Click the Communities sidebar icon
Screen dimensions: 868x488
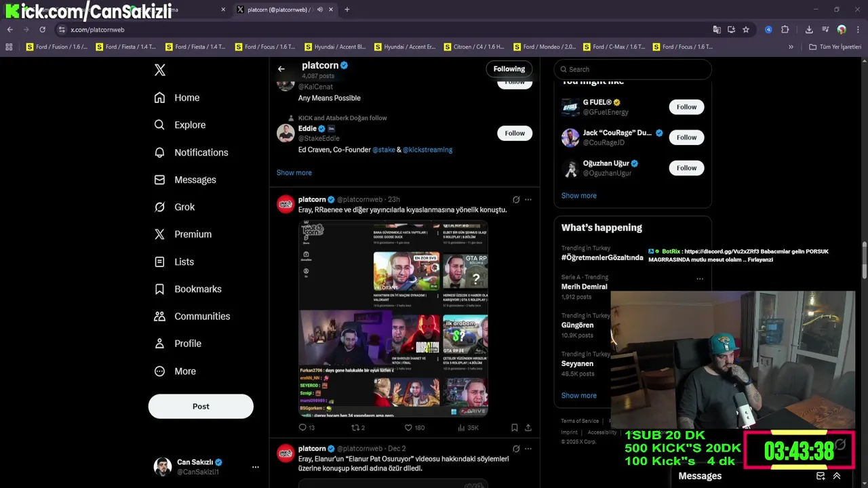pos(159,316)
